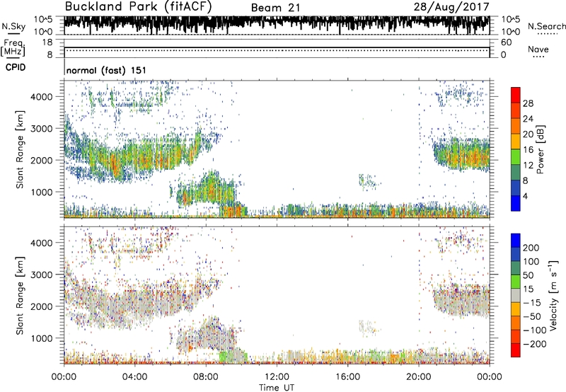Click the gray band of the velocity color bar
This screenshot has width=566, height=392.
(516, 295)
